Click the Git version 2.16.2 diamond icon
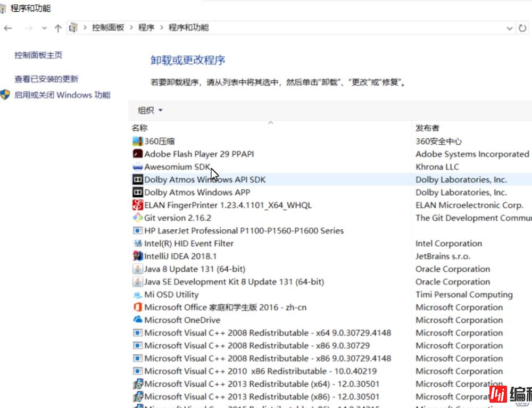532x408 pixels. point(138,218)
